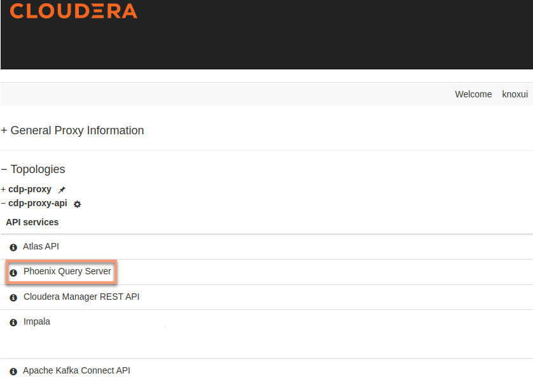Click the API services heading
Viewport: 533px width, 392px height.
(32, 222)
